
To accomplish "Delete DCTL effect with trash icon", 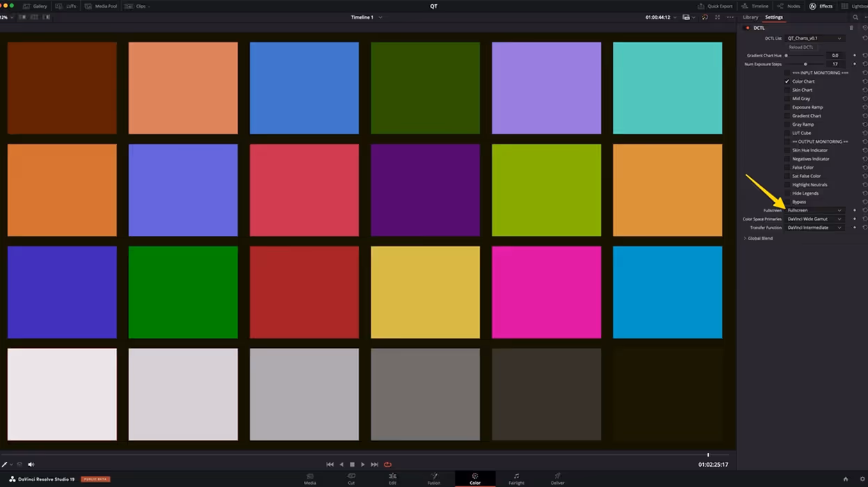I will pyautogui.click(x=851, y=28).
